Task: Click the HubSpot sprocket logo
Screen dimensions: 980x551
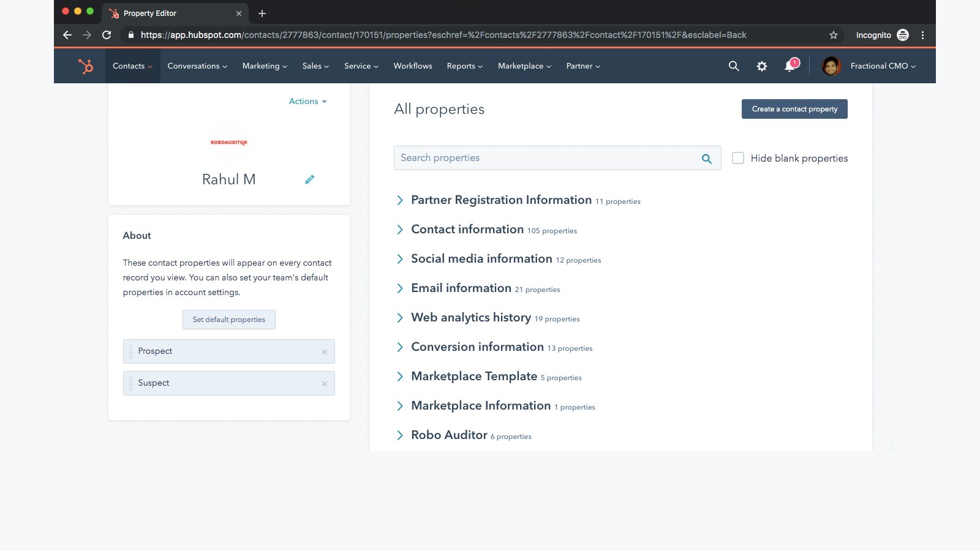Action: [x=86, y=66]
